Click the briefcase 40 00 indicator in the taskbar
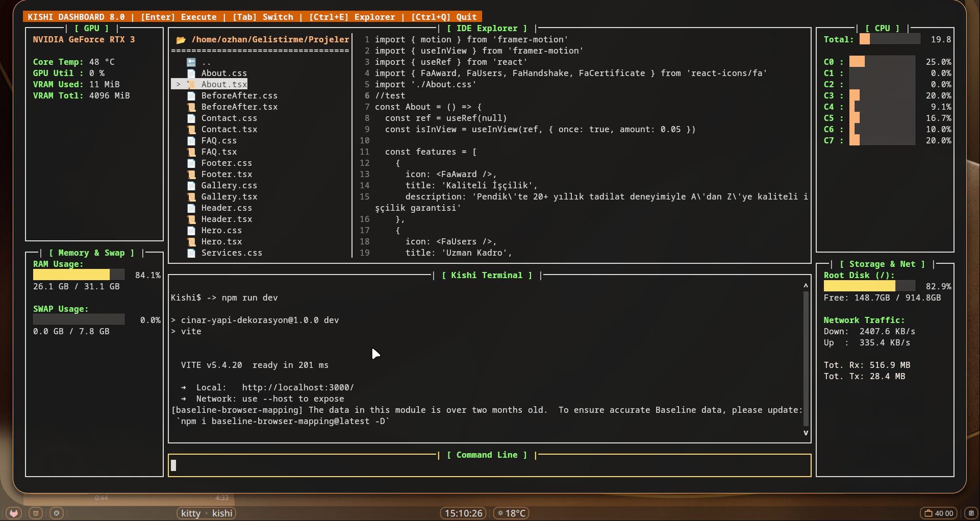980x521 pixels. (x=939, y=513)
